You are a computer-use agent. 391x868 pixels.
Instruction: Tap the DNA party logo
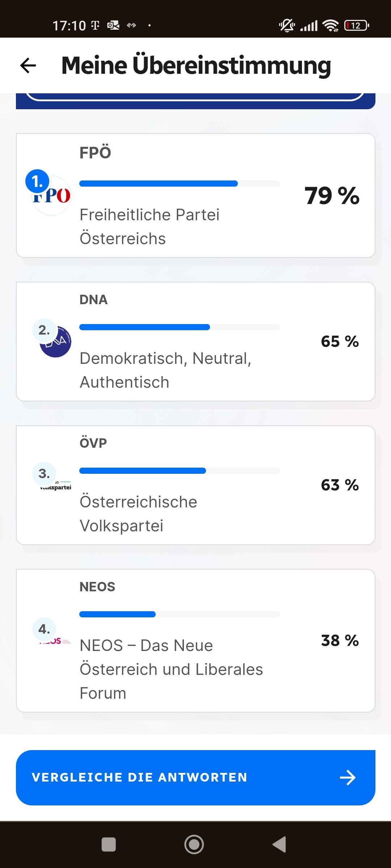tap(55, 342)
